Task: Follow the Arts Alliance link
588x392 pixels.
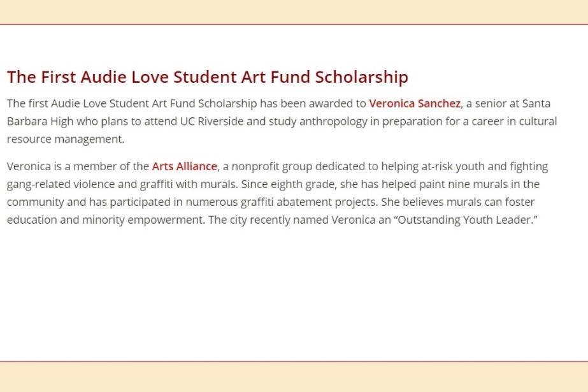Action: 184,167
